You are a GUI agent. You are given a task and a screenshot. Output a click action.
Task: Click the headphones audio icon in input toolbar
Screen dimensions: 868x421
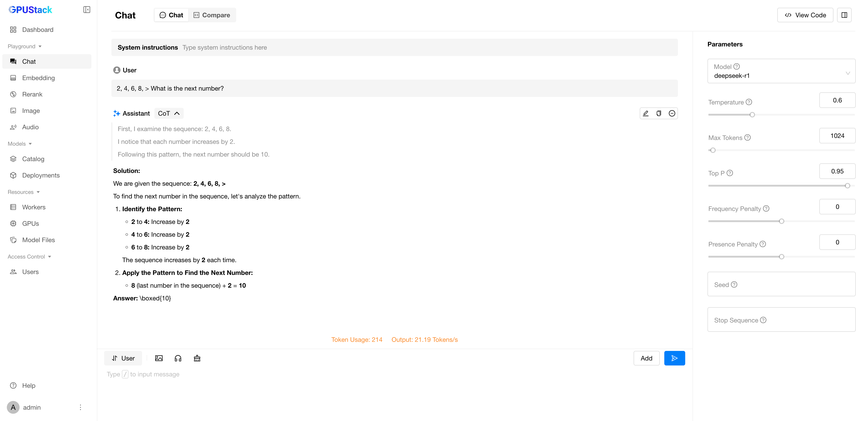[178, 358]
